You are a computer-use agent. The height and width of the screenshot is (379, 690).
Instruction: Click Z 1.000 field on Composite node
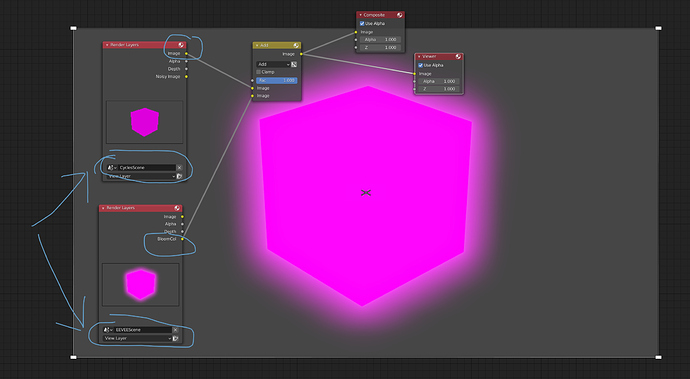point(380,48)
